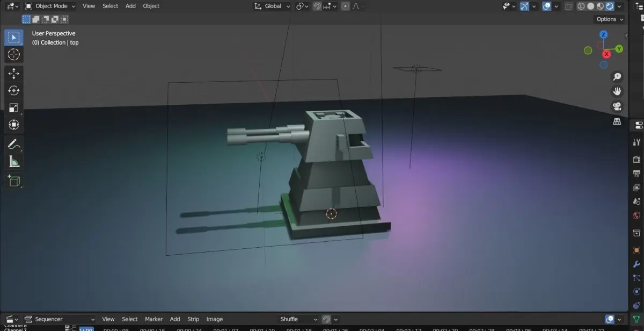Open the viewport Add menu
644x331 pixels.
coord(130,6)
